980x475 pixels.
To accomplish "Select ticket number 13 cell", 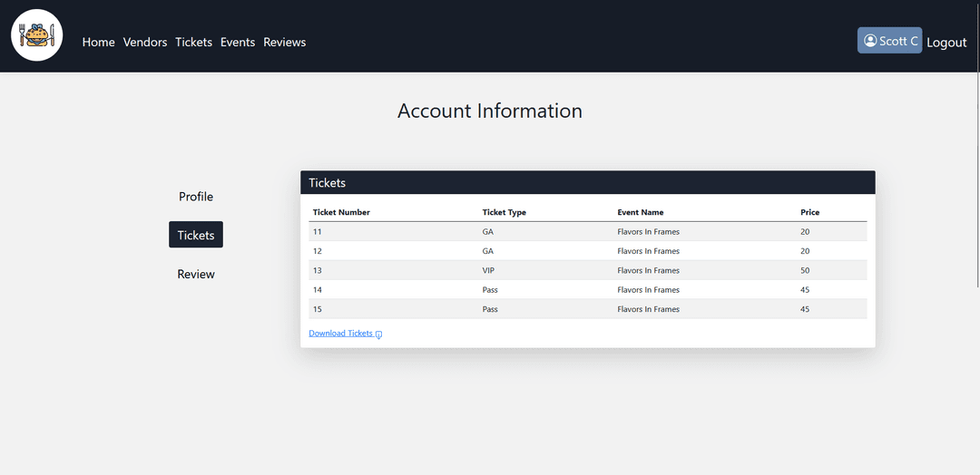I will click(393, 270).
